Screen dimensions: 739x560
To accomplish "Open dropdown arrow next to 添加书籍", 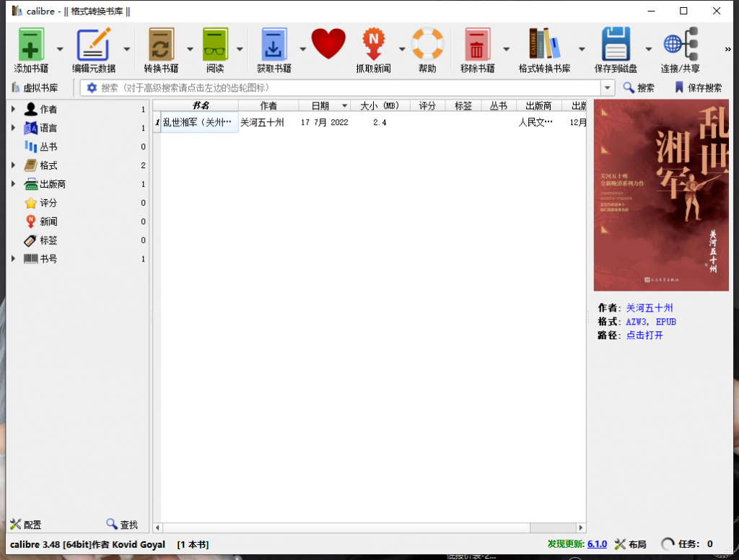I will point(60,49).
